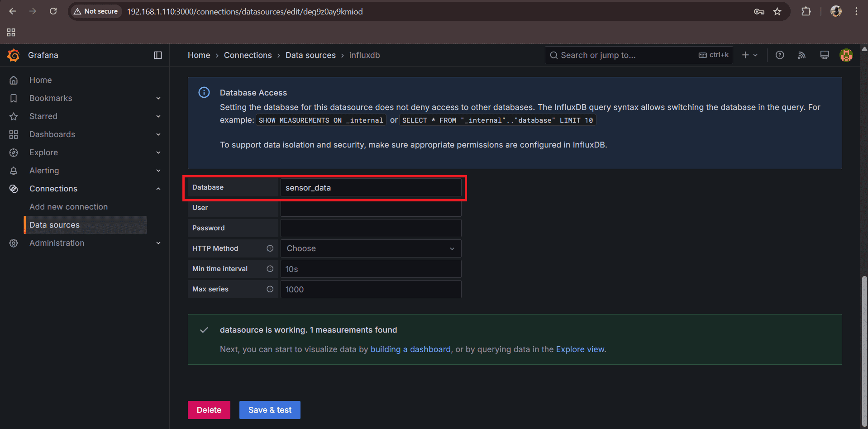Click the HTTP Method info icon
This screenshot has width=868, height=429.
pyautogui.click(x=270, y=248)
